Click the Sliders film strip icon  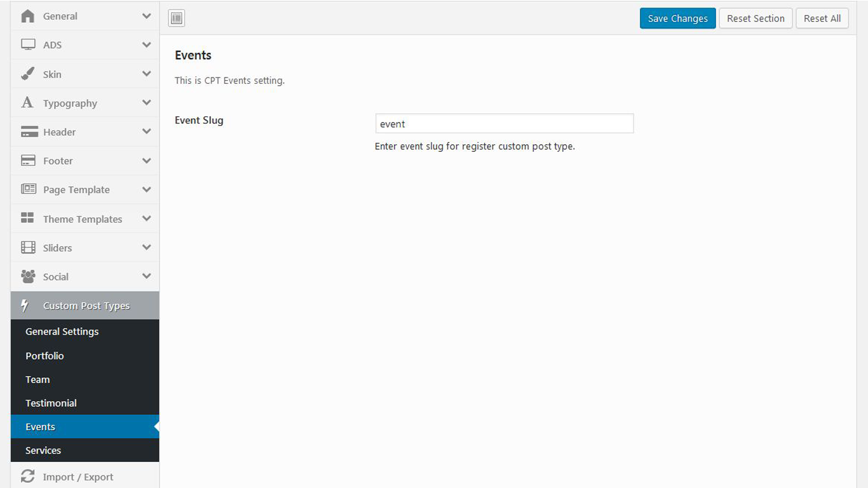pos(28,248)
